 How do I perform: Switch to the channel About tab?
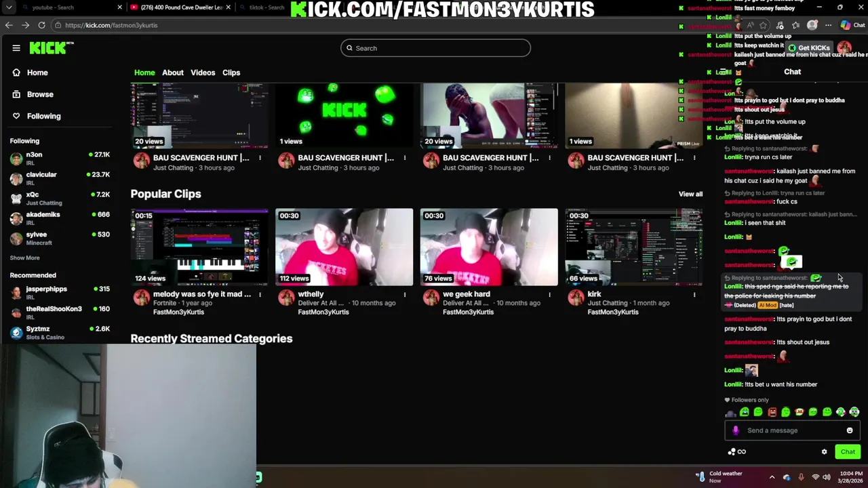(172, 73)
